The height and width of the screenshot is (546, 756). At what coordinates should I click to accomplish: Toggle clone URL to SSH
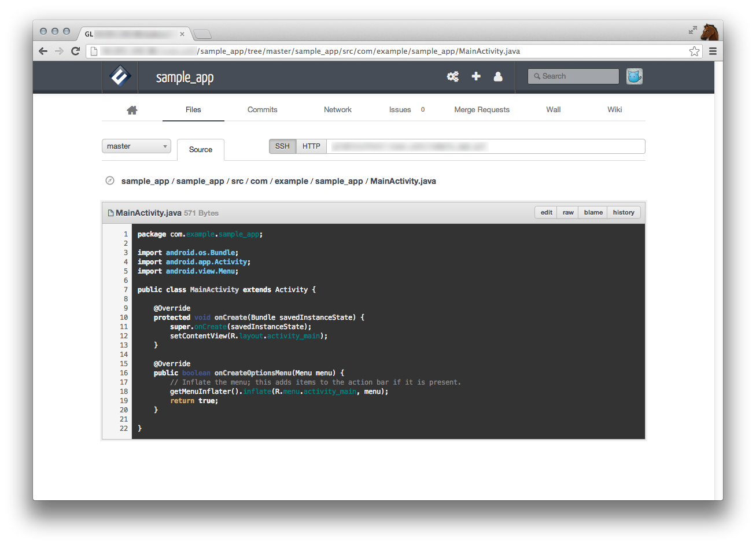[282, 146]
